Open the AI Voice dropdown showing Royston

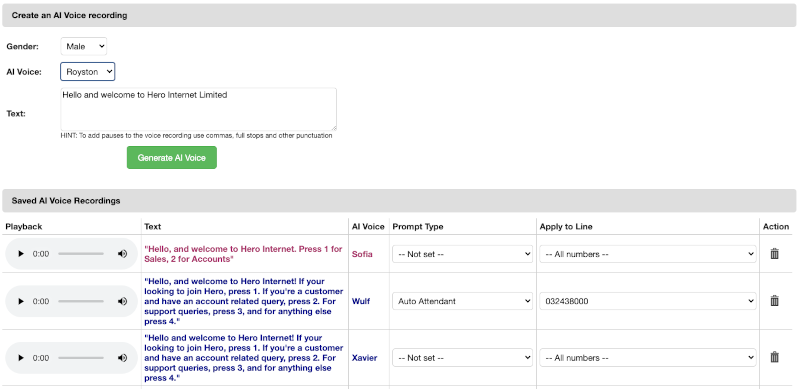point(88,71)
